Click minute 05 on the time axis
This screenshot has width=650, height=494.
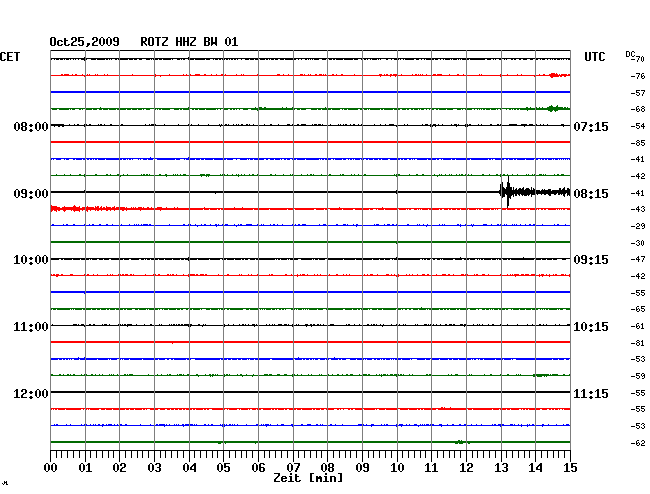pyautogui.click(x=223, y=468)
